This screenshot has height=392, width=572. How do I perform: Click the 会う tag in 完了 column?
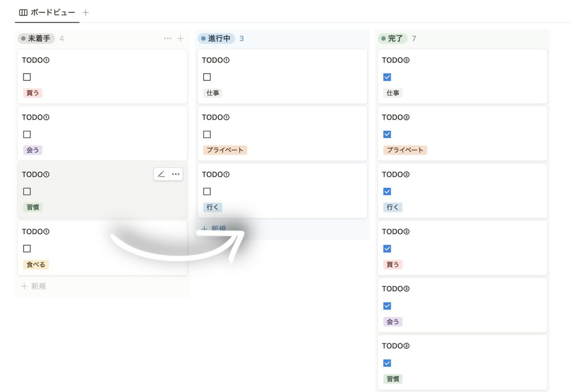(x=393, y=322)
